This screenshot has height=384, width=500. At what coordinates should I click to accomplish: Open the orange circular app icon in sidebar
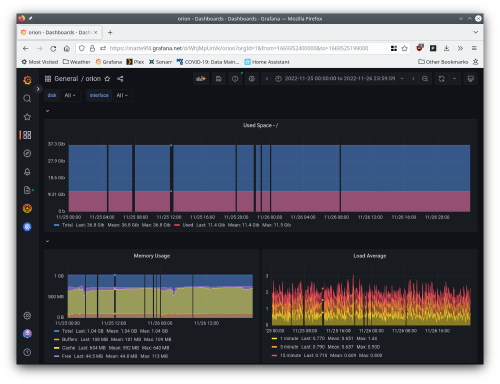click(27, 208)
